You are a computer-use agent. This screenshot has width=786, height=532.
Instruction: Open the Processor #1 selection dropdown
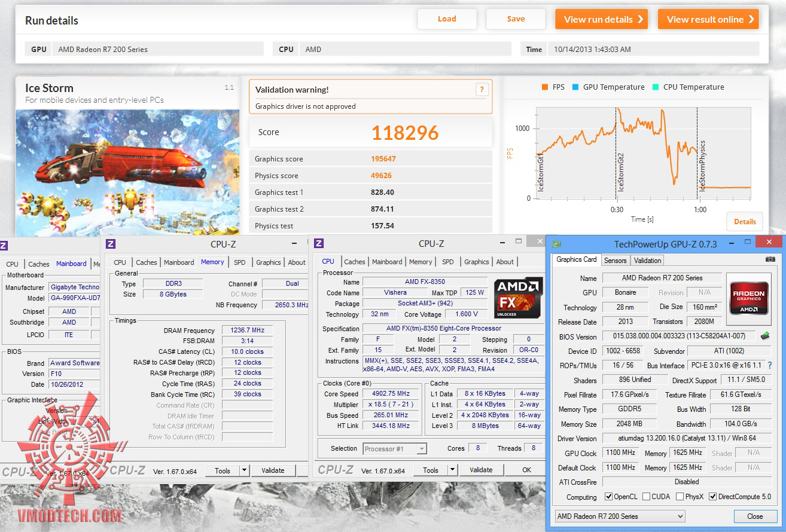[x=395, y=449]
